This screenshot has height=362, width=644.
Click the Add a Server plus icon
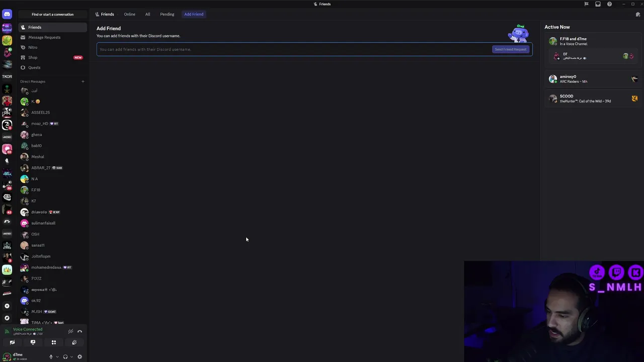pyautogui.click(x=7, y=306)
